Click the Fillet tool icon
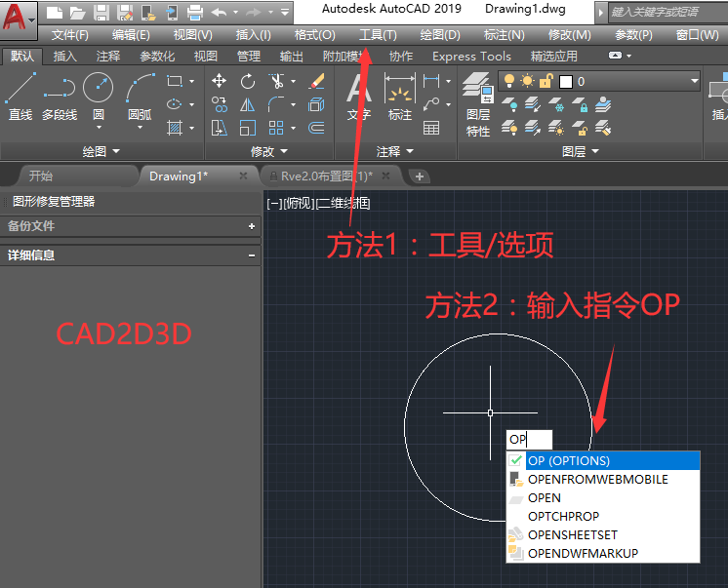Screen dimensions: 728x588 [x=276, y=104]
